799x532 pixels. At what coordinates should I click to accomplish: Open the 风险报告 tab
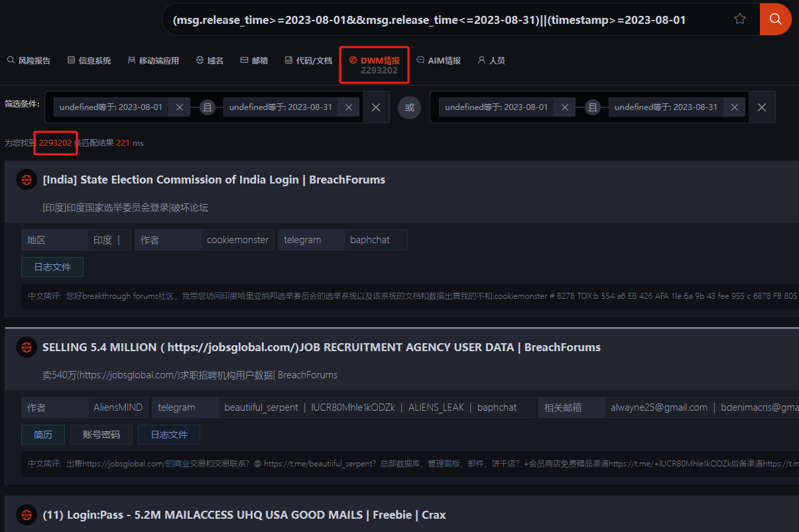pos(29,60)
